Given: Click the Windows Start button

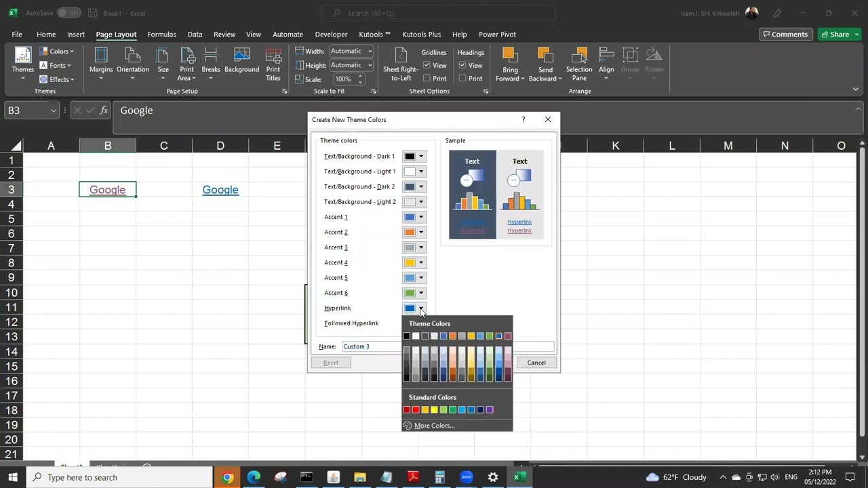Looking at the screenshot, I should [12, 477].
